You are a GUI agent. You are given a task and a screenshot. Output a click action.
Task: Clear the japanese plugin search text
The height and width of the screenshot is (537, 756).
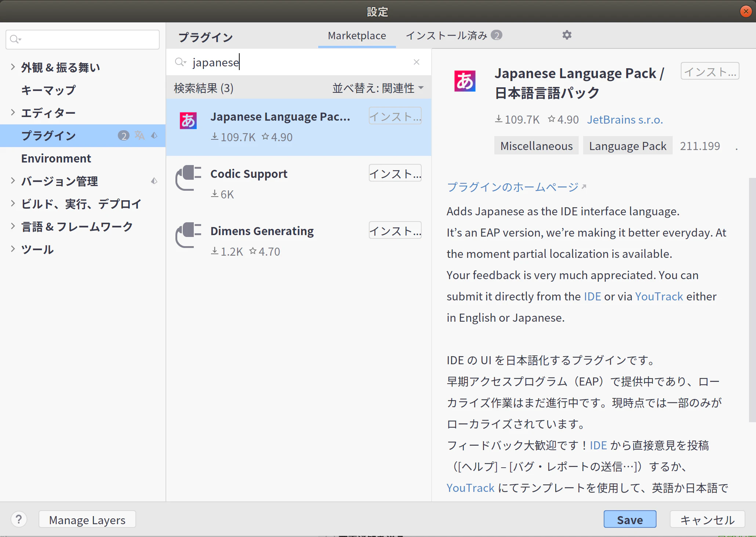(416, 62)
